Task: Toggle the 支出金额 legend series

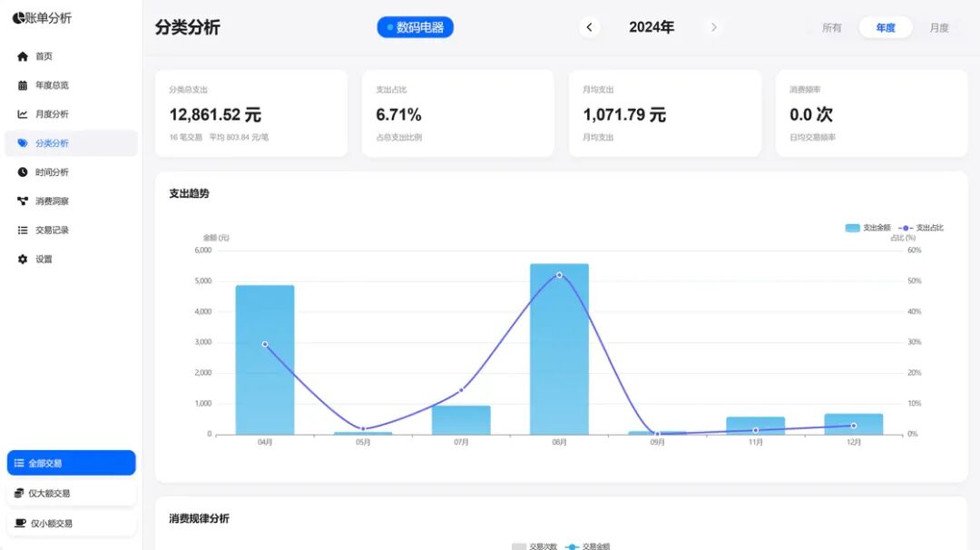Action: coord(867,228)
